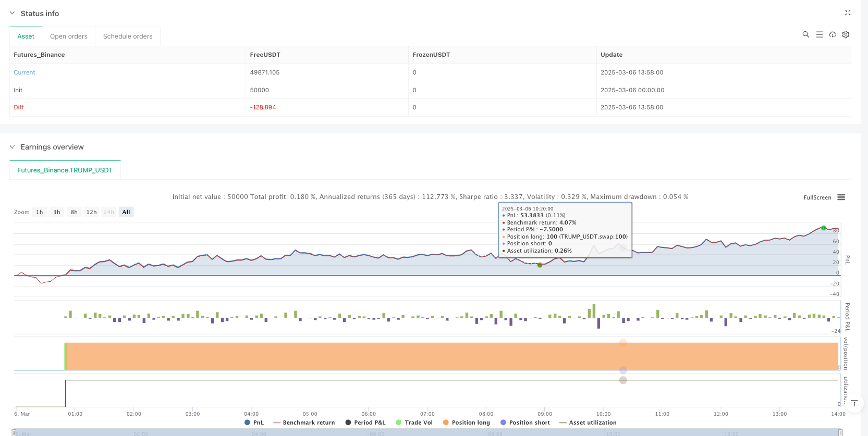Click the cloud download icon
This screenshot has width=868, height=436.
833,34
